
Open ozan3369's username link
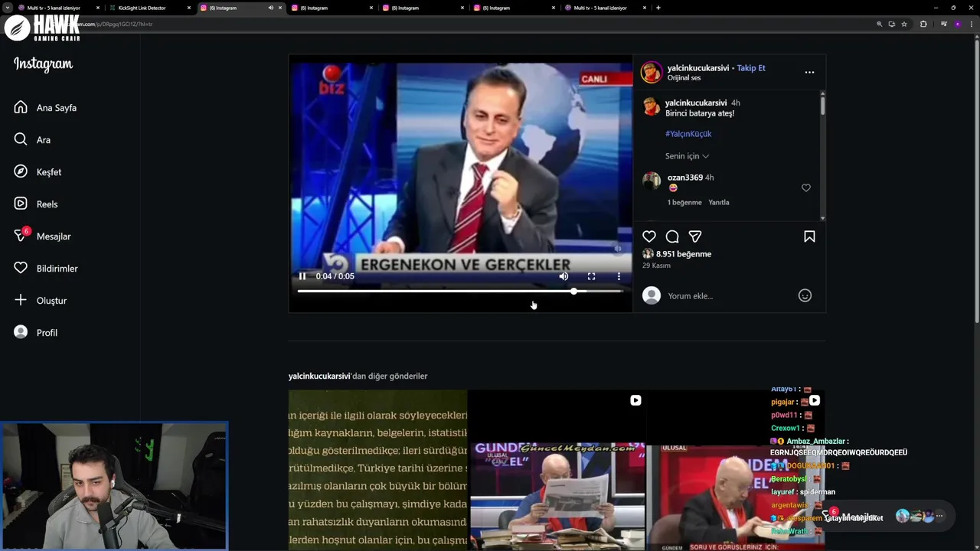[685, 178]
